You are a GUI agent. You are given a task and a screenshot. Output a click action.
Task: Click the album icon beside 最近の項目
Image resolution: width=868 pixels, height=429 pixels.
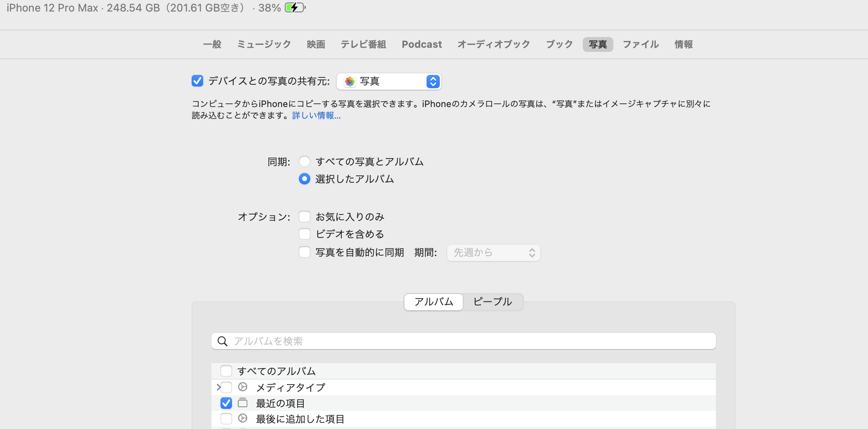243,403
